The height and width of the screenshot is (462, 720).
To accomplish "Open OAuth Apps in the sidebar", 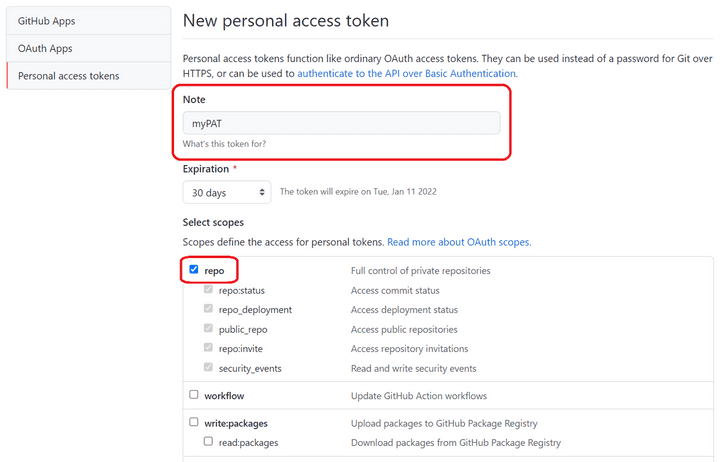I will click(45, 48).
